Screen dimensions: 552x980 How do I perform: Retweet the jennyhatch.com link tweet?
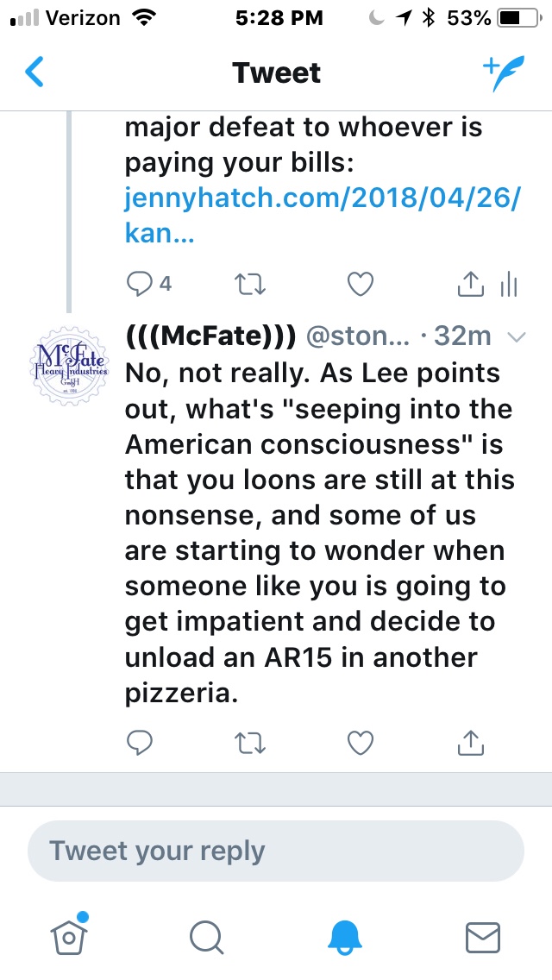[249, 284]
